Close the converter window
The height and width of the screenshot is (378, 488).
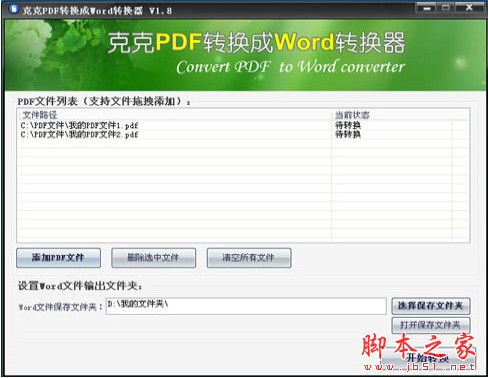click(469, 7)
